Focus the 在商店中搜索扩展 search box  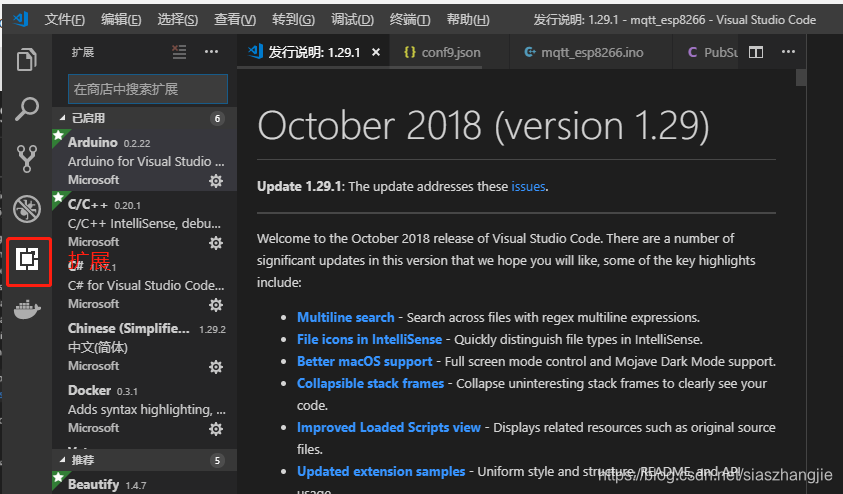point(148,89)
